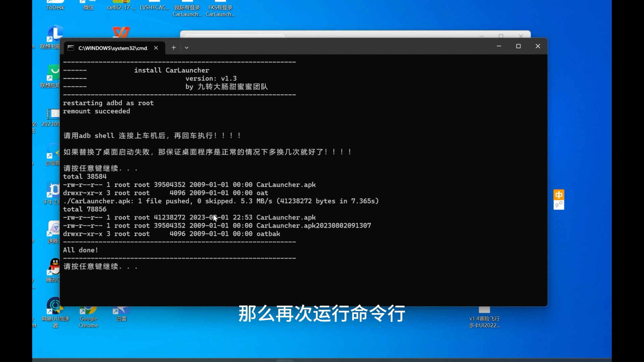This screenshot has height=362, width=644.
Task: Click the '1 file pushed' adb output line
Action: pos(221,201)
